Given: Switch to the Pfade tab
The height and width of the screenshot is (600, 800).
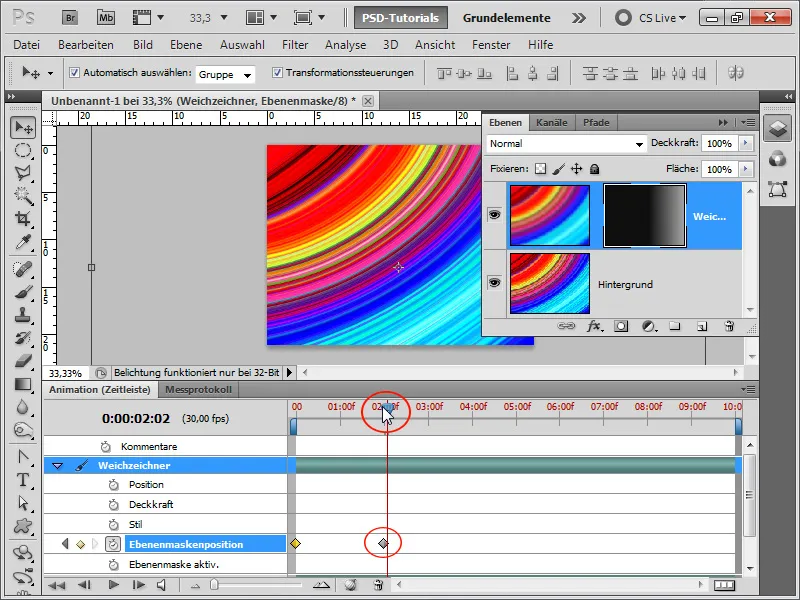Looking at the screenshot, I should pos(596,122).
